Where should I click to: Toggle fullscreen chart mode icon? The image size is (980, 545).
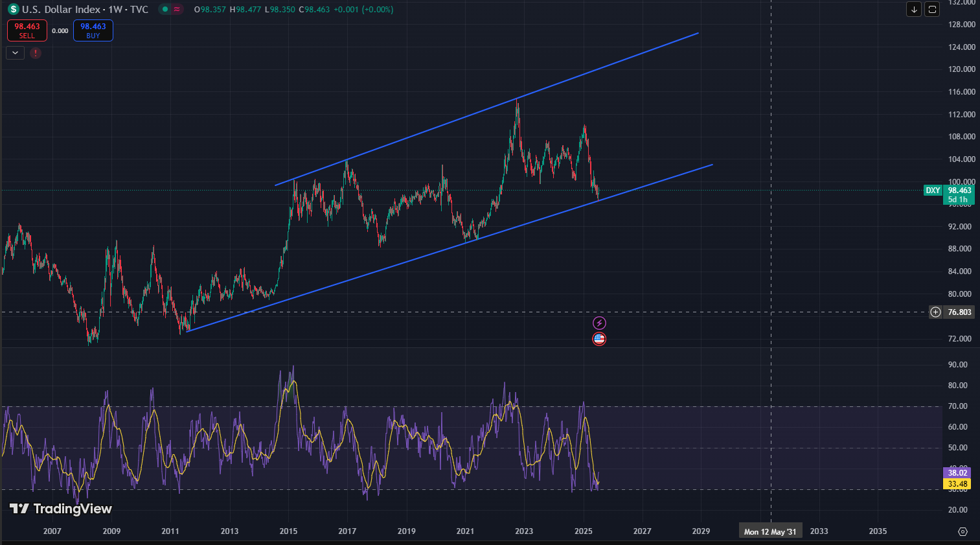click(932, 9)
